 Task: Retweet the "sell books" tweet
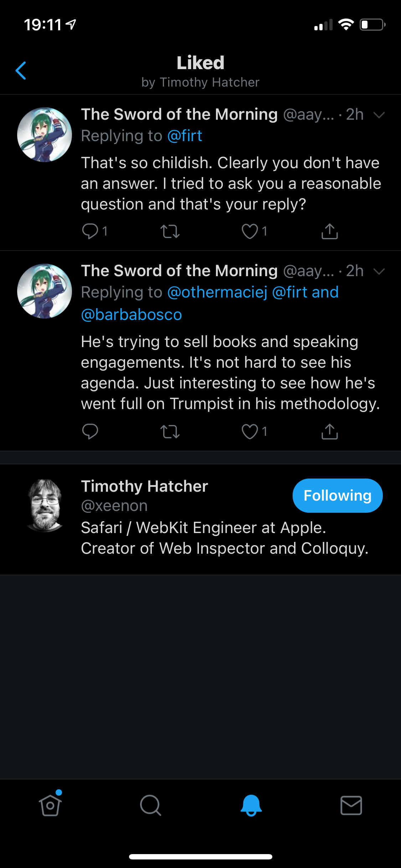(170, 432)
